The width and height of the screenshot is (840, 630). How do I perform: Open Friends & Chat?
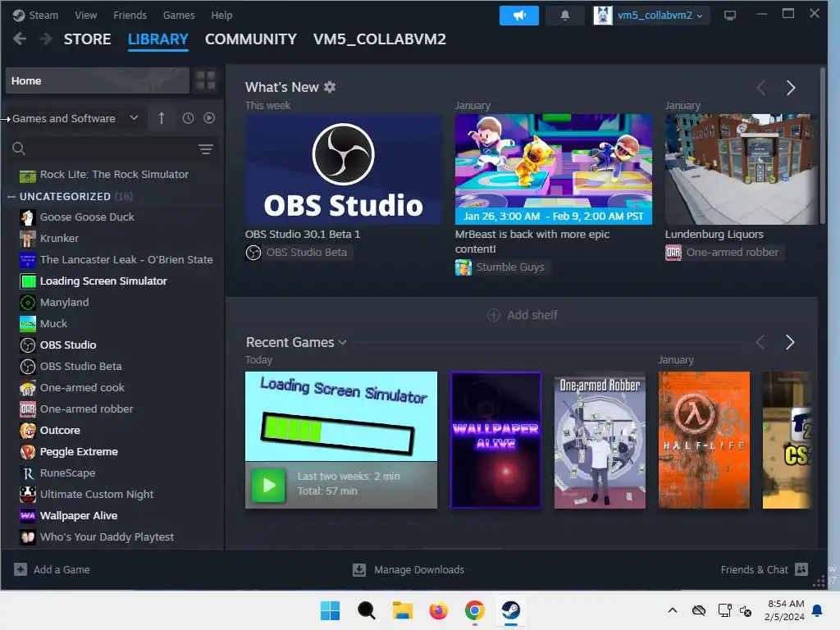(764, 569)
